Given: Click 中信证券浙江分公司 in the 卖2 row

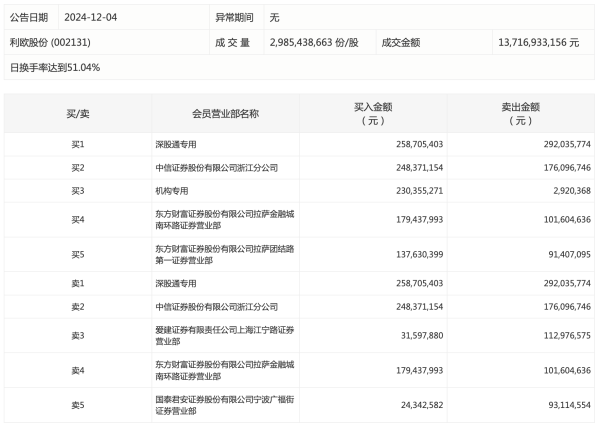Looking at the screenshot, I should point(217,307).
